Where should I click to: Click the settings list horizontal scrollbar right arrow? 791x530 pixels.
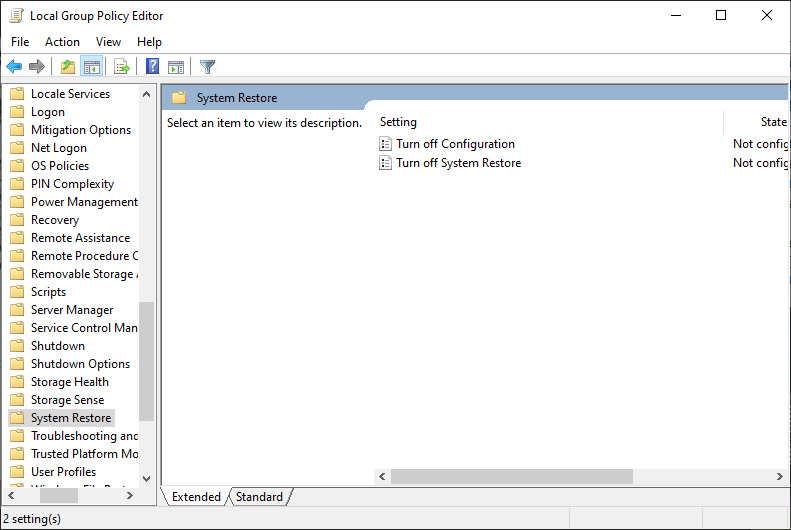779,477
